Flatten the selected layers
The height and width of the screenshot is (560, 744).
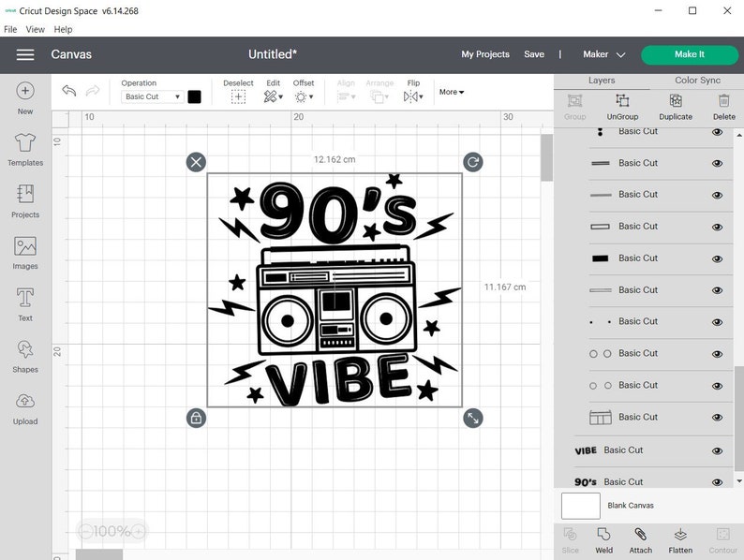[680, 540]
